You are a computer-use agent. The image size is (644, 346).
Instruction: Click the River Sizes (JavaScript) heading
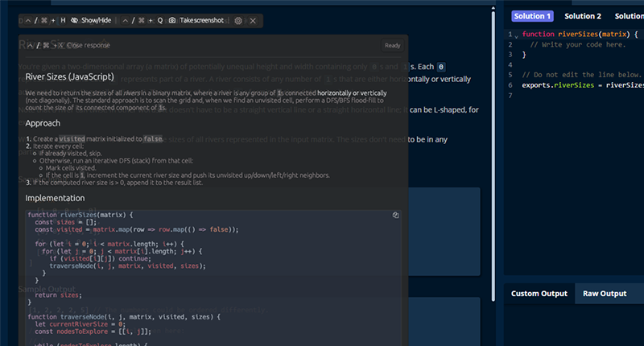pos(69,77)
